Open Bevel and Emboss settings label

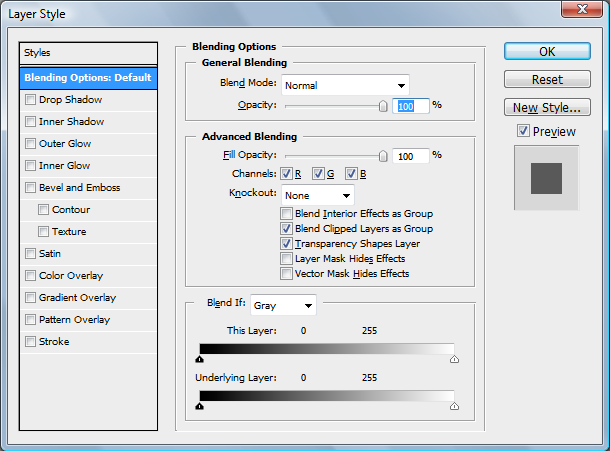pos(80,188)
